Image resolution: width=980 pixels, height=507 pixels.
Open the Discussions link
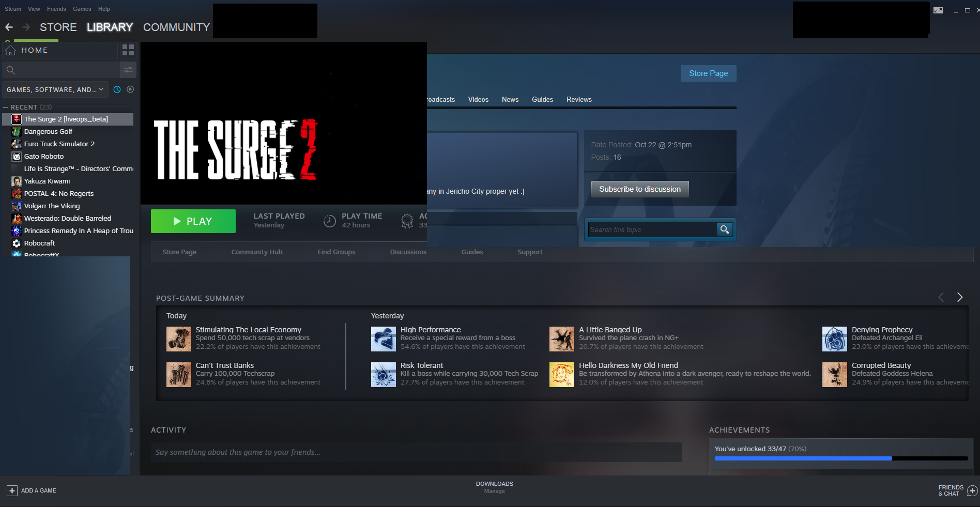pyautogui.click(x=408, y=252)
